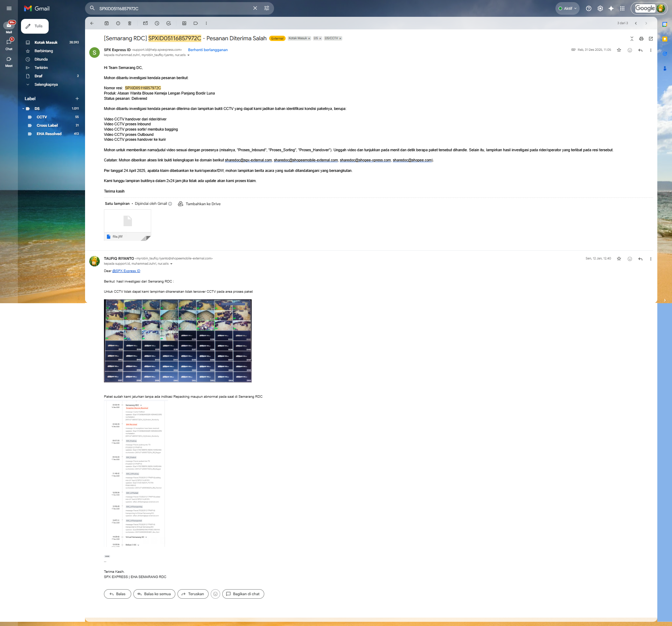The width and height of the screenshot is (672, 626).
Task: Open the EHA Resolved label
Action: [x=49, y=134]
